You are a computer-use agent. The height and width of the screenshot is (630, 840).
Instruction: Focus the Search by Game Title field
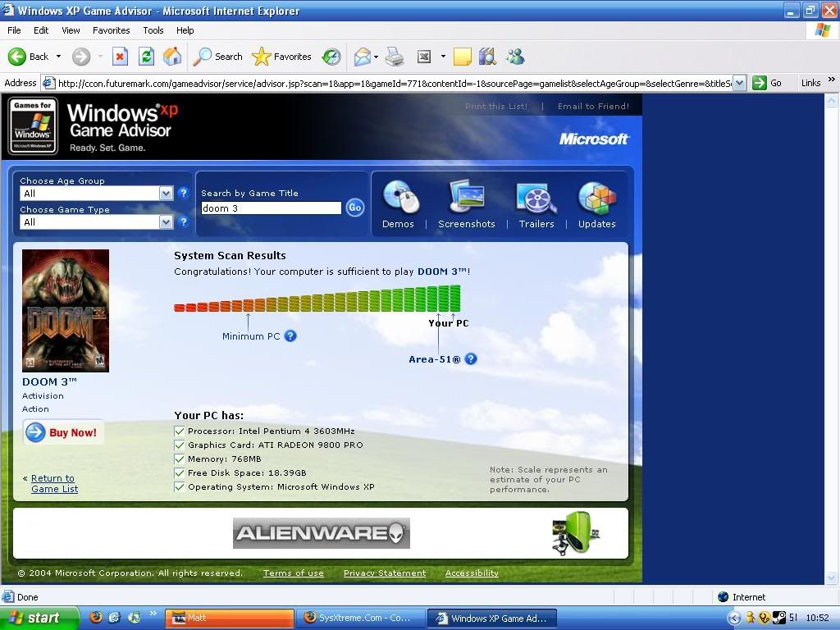(x=271, y=208)
